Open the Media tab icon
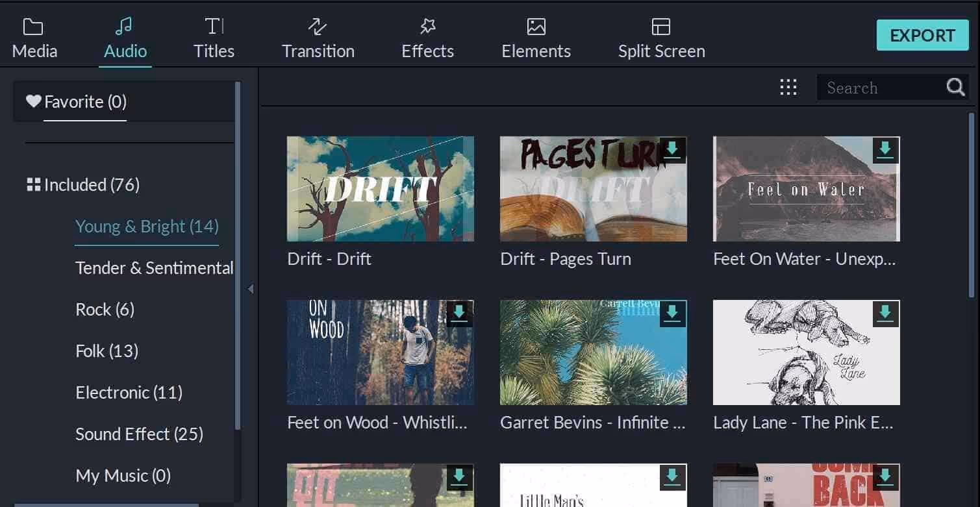 click(32, 27)
